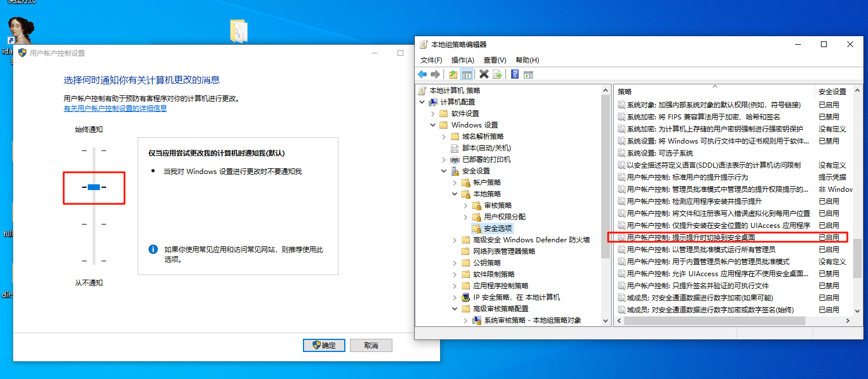Click the locked folder icon beside 安全选项
Viewport: 868px width, 379px height.
click(477, 229)
